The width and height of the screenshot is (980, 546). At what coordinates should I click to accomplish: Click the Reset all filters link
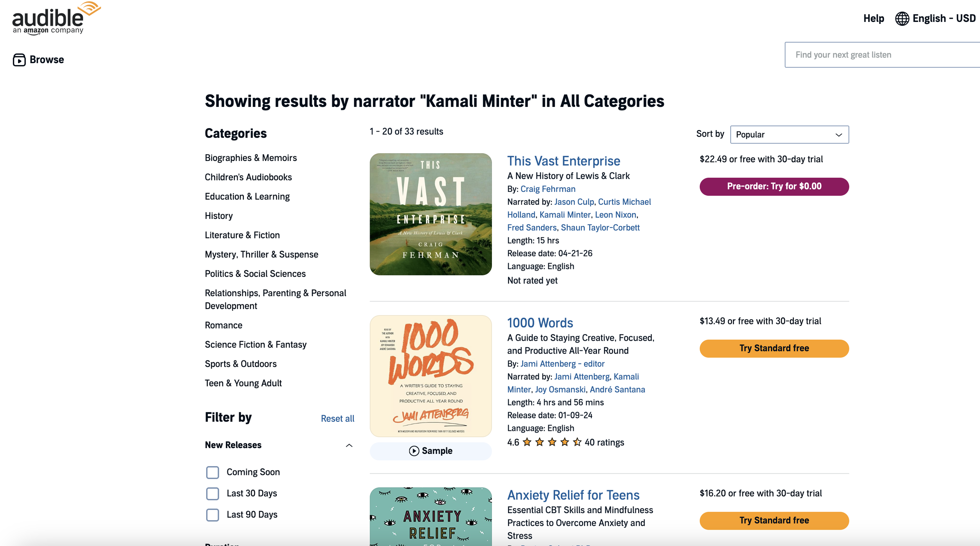point(337,419)
